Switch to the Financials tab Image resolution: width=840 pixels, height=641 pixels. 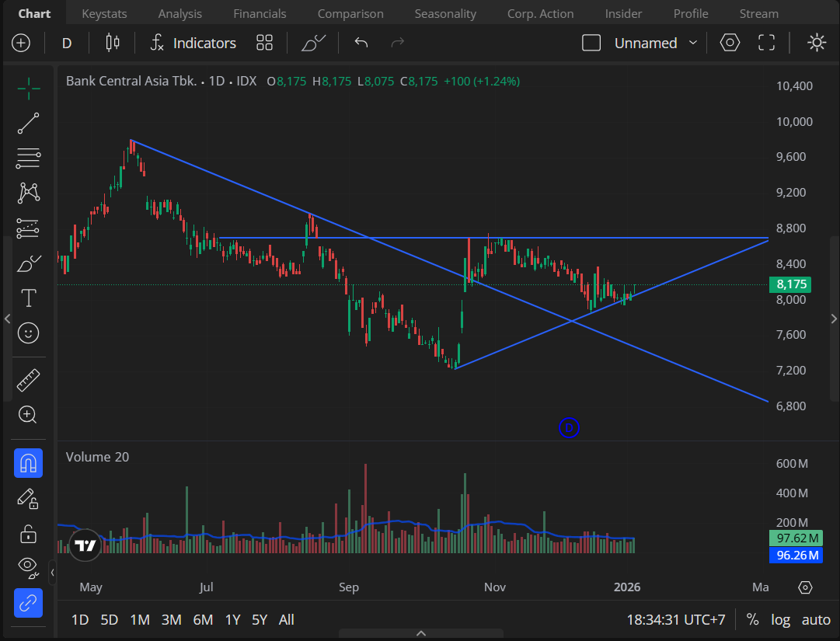click(x=260, y=13)
